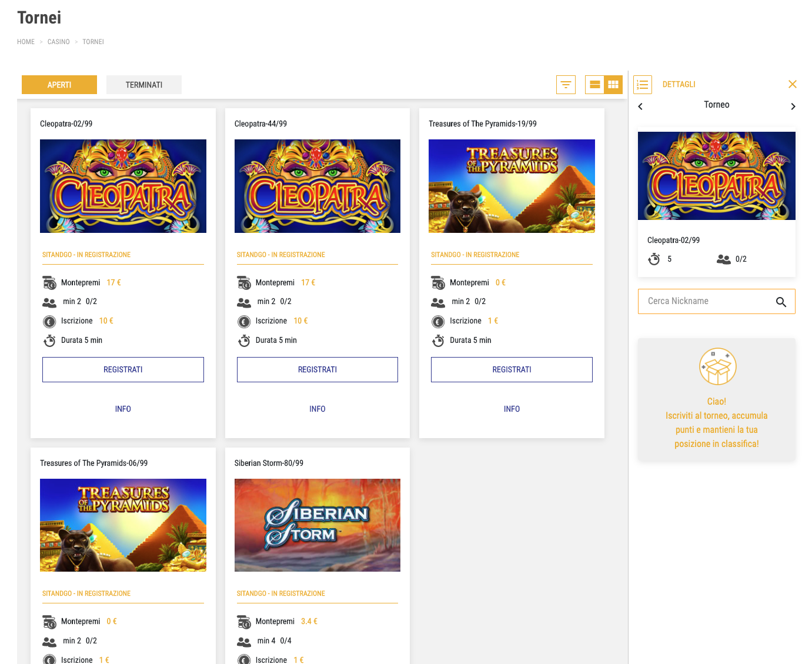Click the Casino breadcrumb link

[x=59, y=42]
